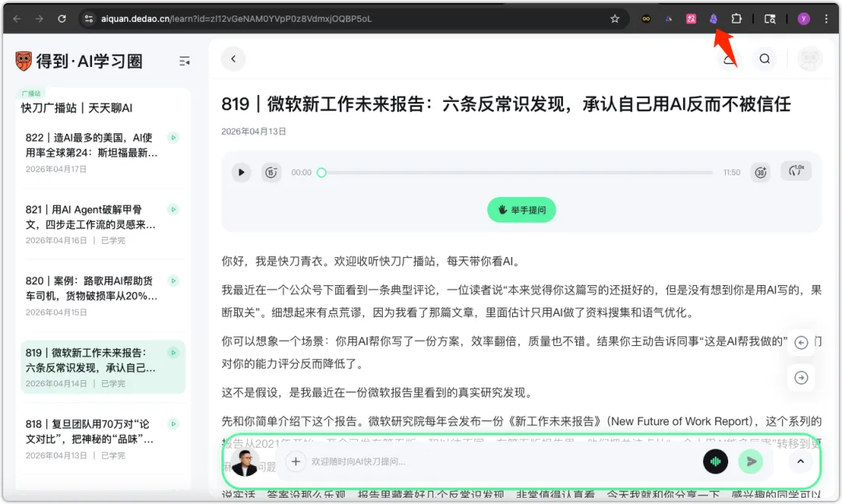Open the user avatar at top right

click(810, 59)
